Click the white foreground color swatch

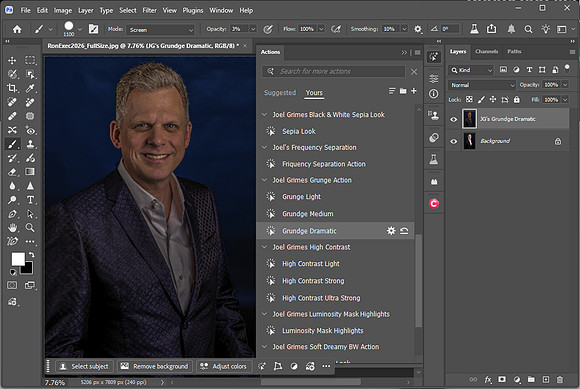[x=17, y=258]
